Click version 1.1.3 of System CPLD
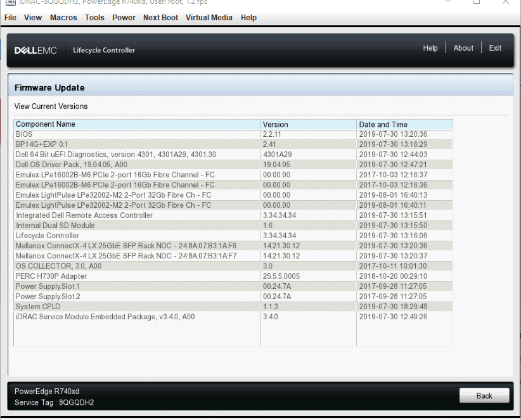521x420 pixels. 308,307
